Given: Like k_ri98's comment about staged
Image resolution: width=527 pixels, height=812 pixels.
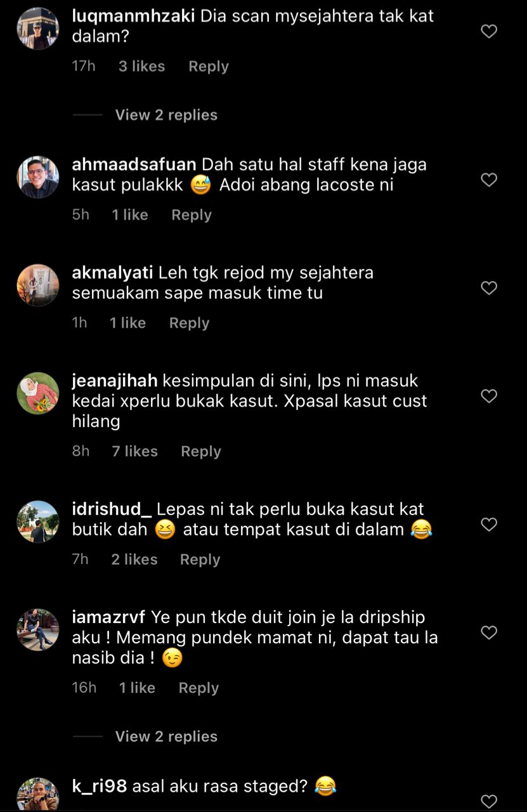Looking at the screenshot, I should (x=489, y=801).
